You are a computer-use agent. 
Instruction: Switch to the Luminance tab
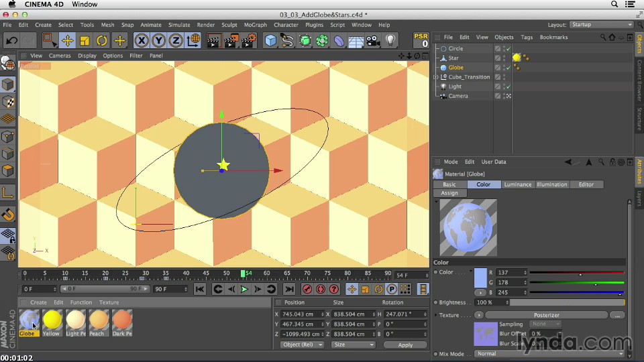517,184
